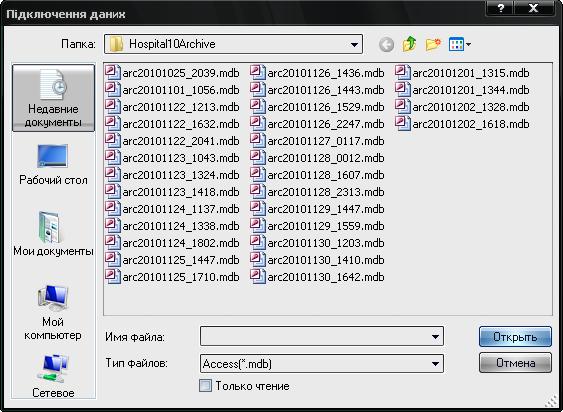563x412 pixels.
Task: Select file arc20101025_2039.mdb
Action: point(172,73)
